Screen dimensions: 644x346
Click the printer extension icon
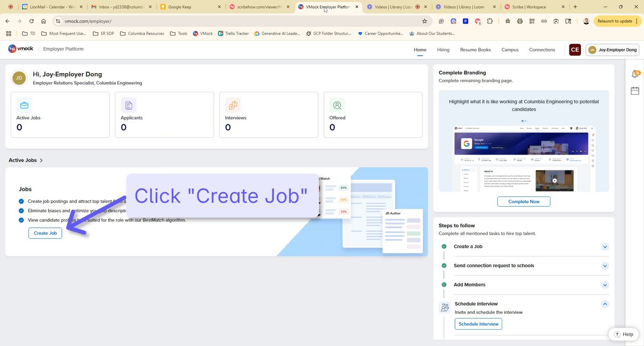pyautogui.click(x=520, y=21)
